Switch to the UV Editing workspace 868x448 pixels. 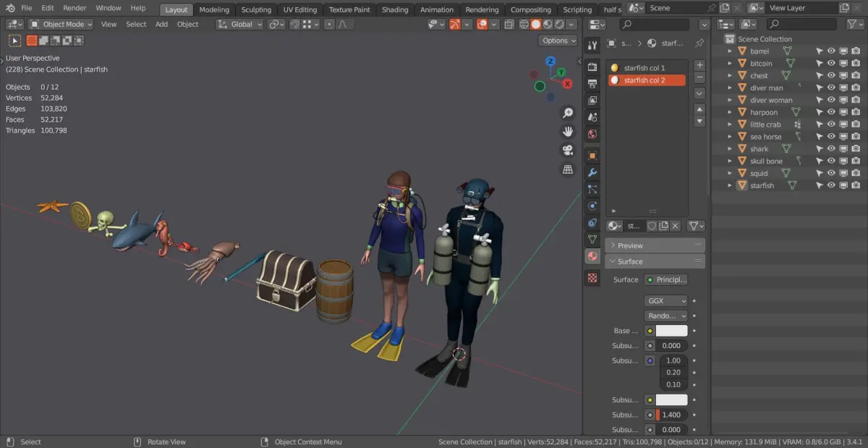pos(300,9)
